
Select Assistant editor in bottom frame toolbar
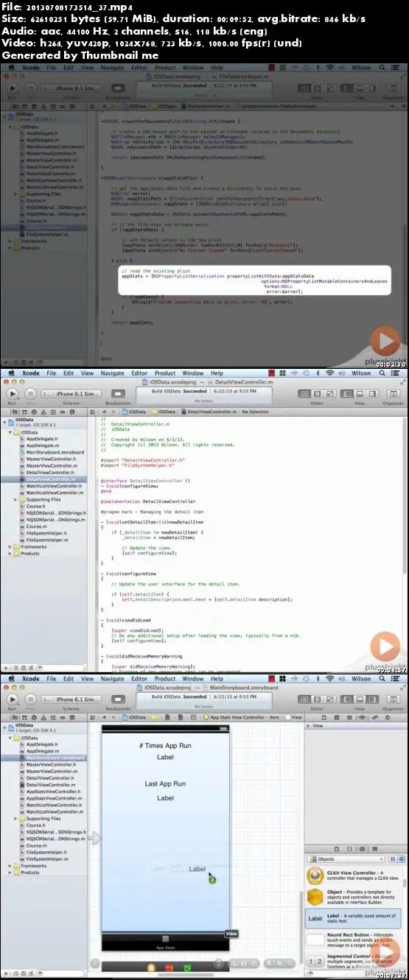(x=318, y=699)
